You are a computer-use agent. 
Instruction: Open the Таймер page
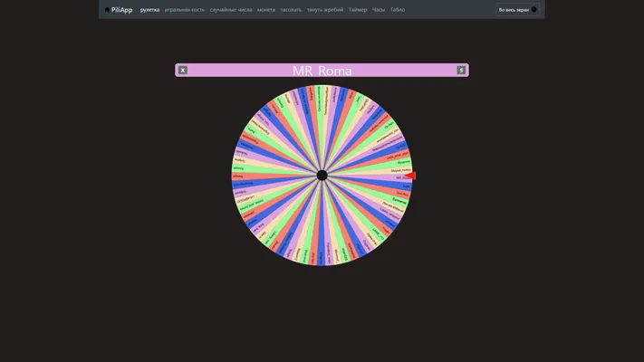(357, 10)
